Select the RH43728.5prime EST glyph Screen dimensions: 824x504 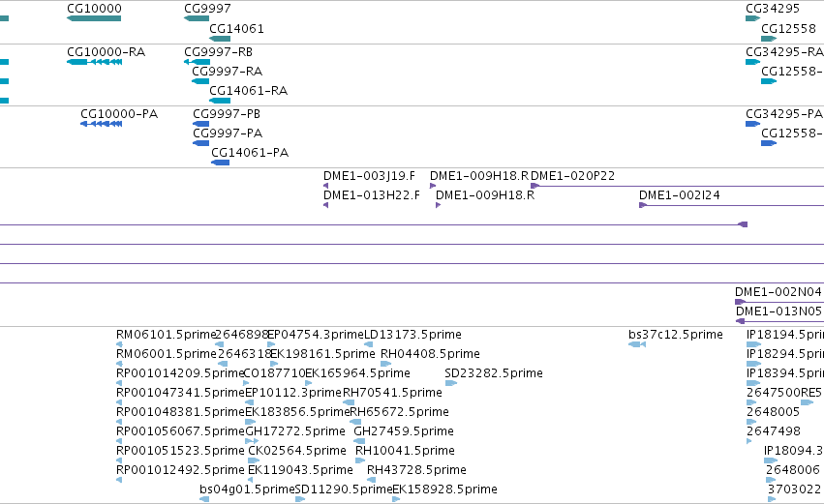click(x=371, y=480)
